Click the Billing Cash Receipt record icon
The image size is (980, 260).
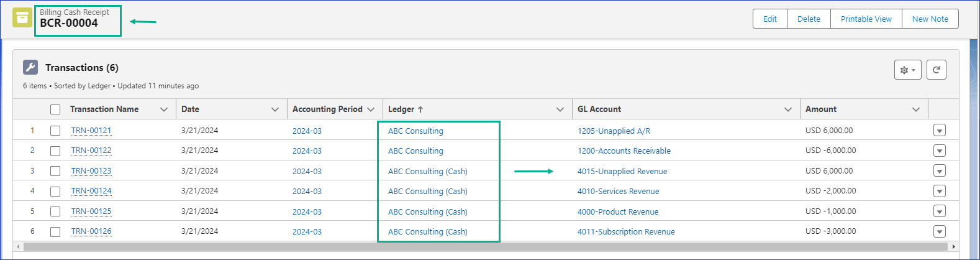[x=22, y=18]
